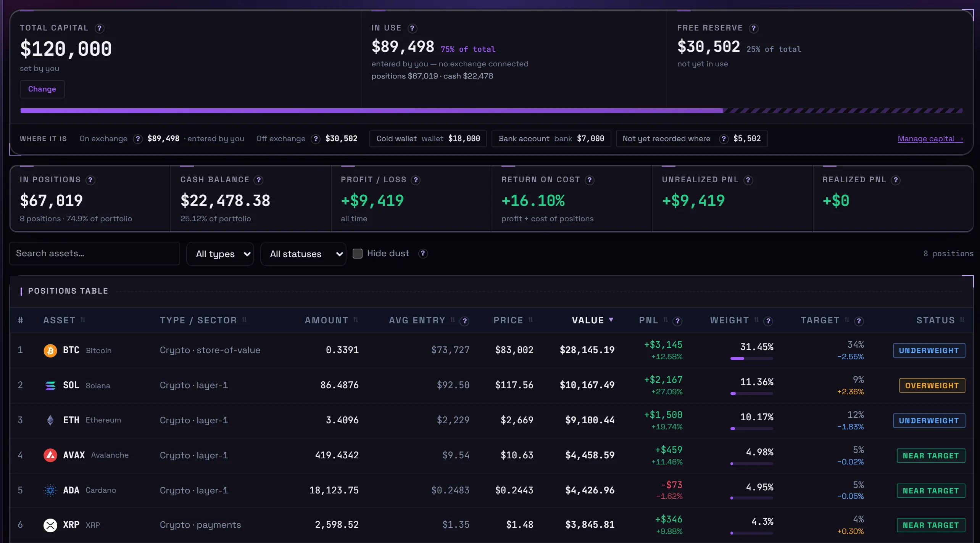Open help for Not yet recorded where
The height and width of the screenshot is (543, 980).
(724, 139)
